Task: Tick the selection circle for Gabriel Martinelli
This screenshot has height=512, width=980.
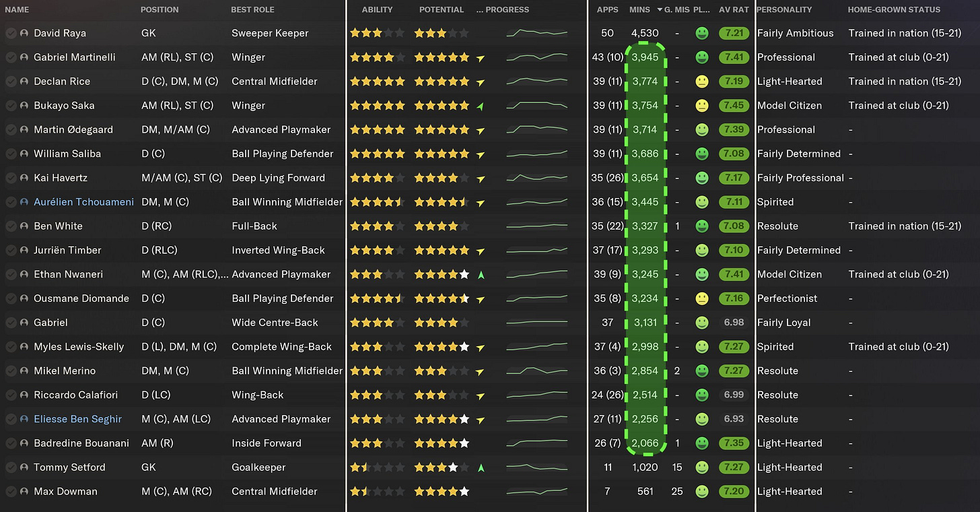Action: (11, 57)
